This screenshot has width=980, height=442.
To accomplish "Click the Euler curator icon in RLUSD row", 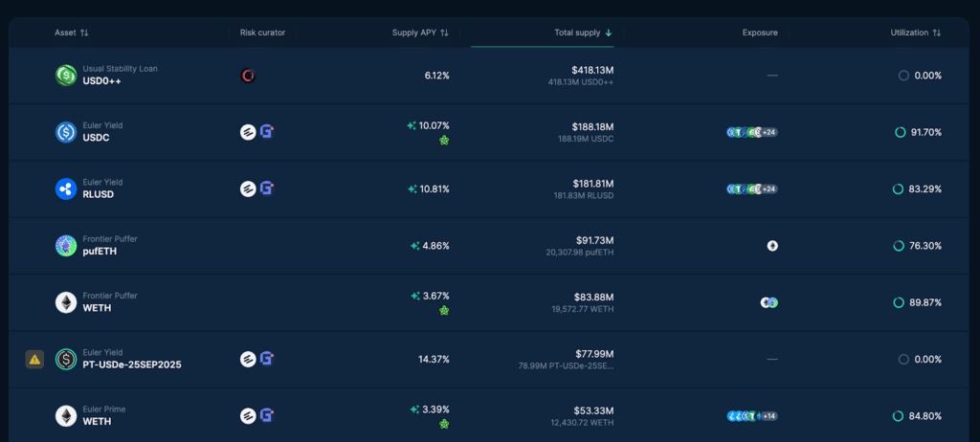I will (248, 188).
